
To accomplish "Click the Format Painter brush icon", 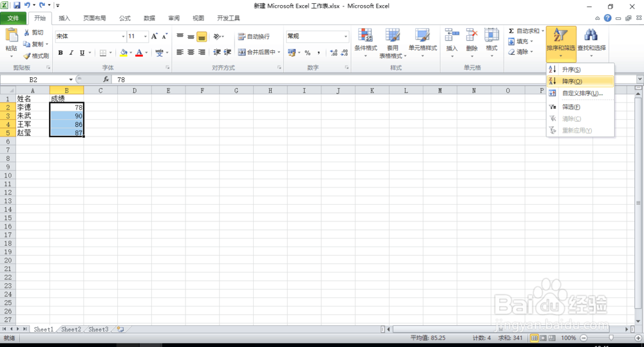I will coord(27,56).
